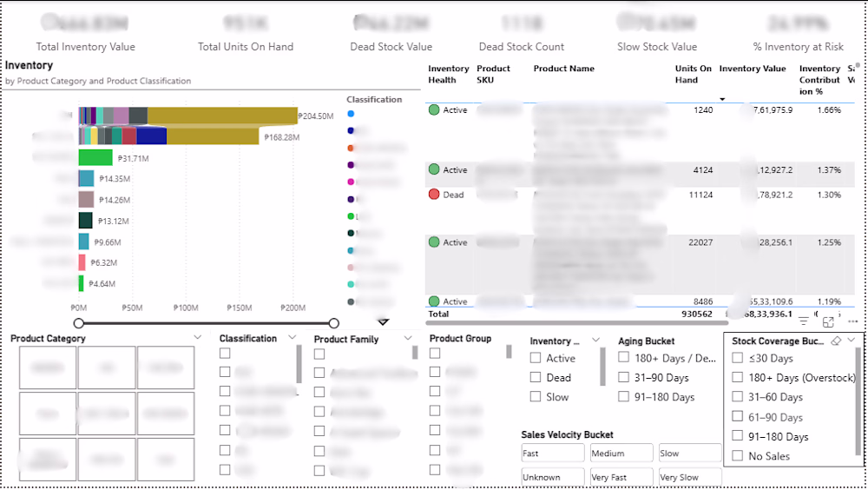868x490 pixels.
Task: Click the light blue Classification legend dot
Action: pyautogui.click(x=351, y=114)
